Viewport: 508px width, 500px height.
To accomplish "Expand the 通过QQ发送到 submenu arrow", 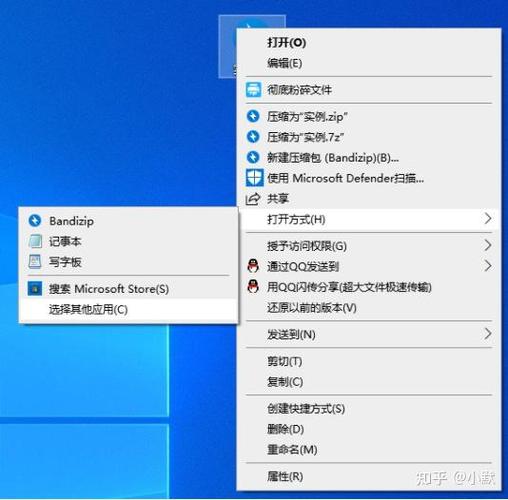I will [x=488, y=266].
